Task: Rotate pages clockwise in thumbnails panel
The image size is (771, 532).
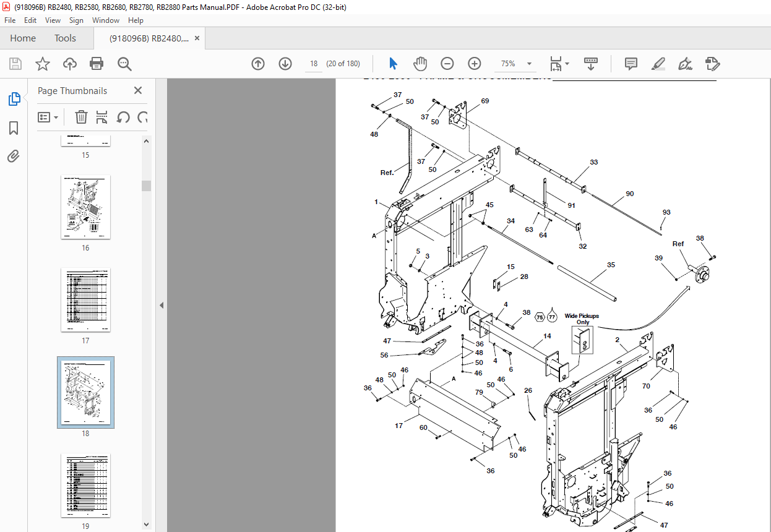Action: pos(142,117)
